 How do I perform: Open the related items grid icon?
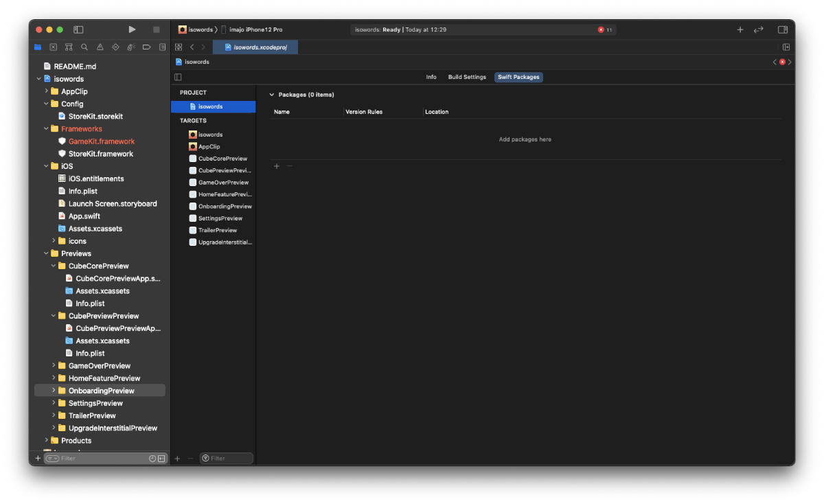click(179, 47)
